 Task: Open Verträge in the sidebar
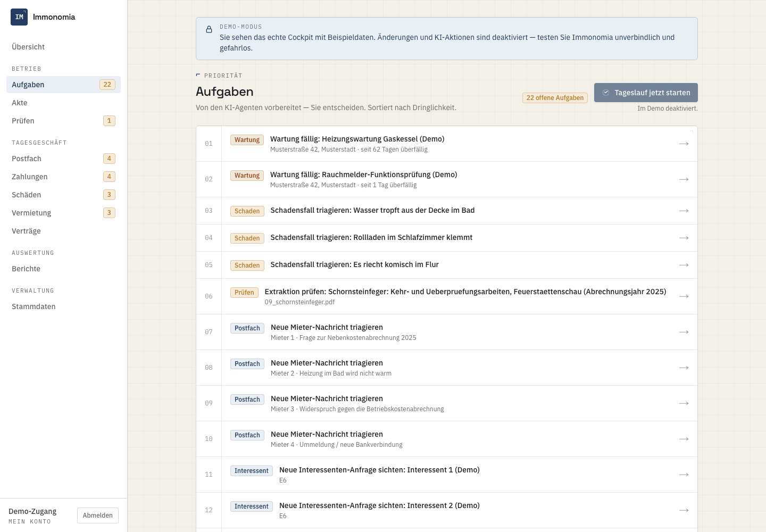(x=63, y=231)
